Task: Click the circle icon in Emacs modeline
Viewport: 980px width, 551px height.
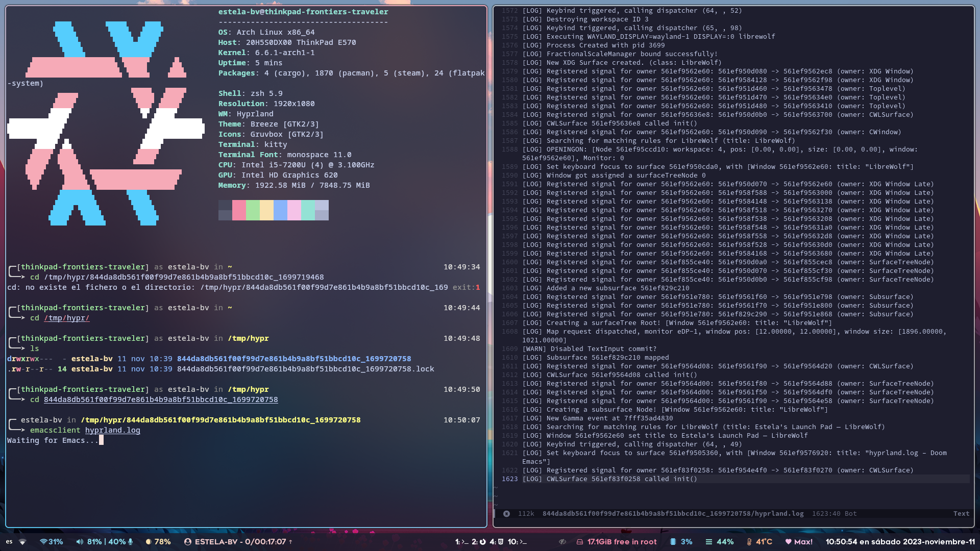Action: [x=506, y=514]
